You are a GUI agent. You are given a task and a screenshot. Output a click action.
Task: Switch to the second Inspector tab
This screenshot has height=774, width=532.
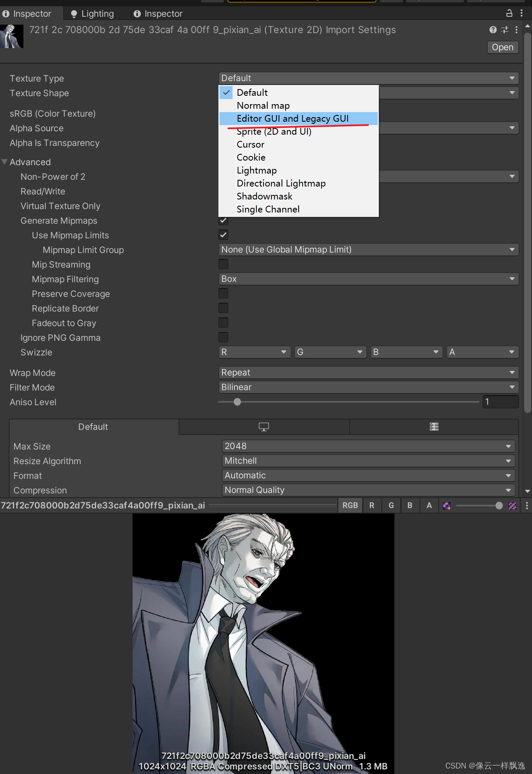[158, 13]
